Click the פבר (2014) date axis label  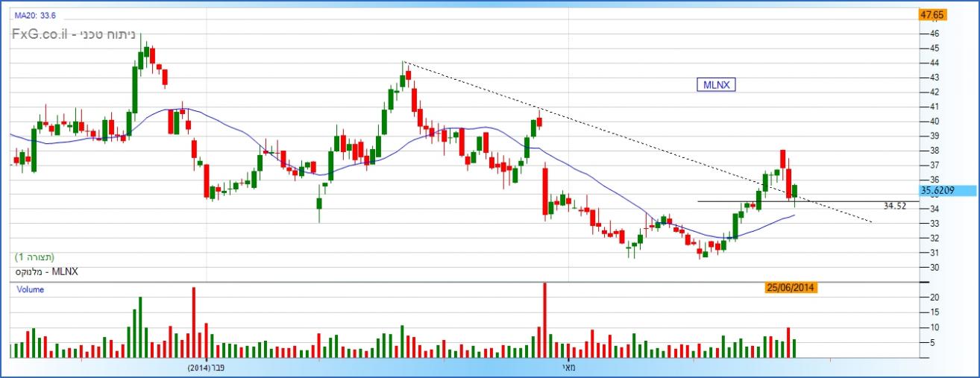[x=206, y=368]
